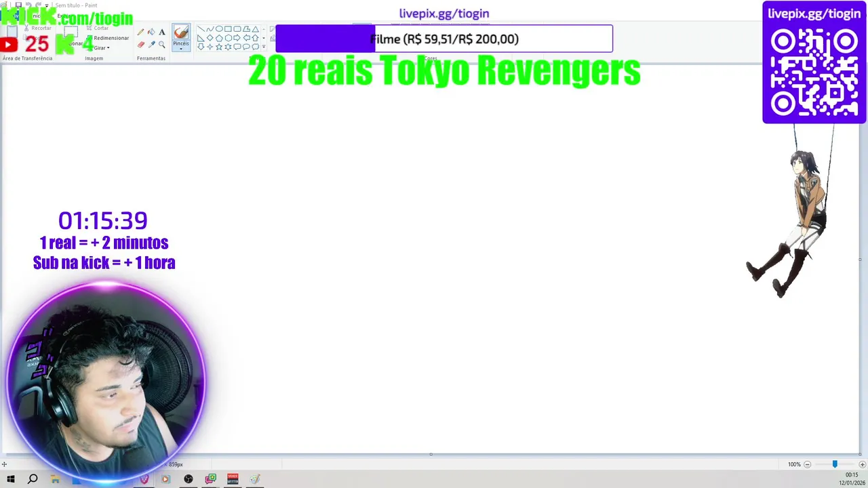Choose the Polygon shape
This screenshot has width=868, height=488.
246,28
